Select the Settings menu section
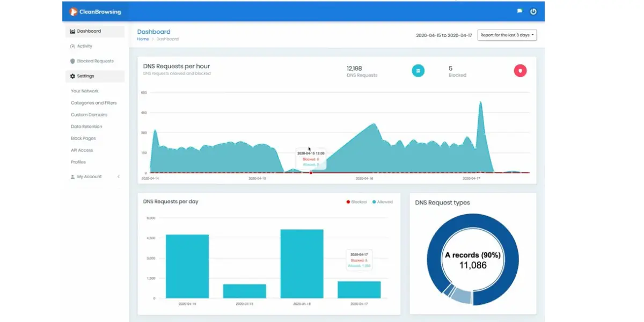The width and height of the screenshot is (644, 322). 95,76
